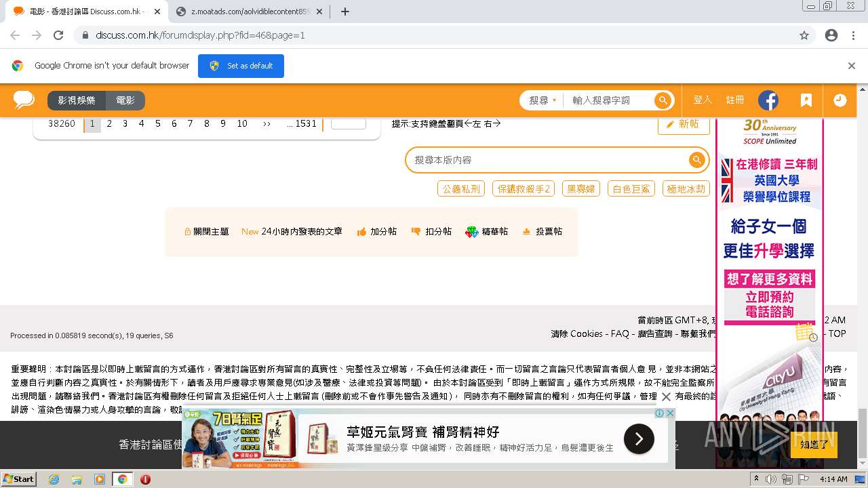The image size is (868, 488).
Task: Click the 4:14 AM taskbar clock
Action: point(833,479)
